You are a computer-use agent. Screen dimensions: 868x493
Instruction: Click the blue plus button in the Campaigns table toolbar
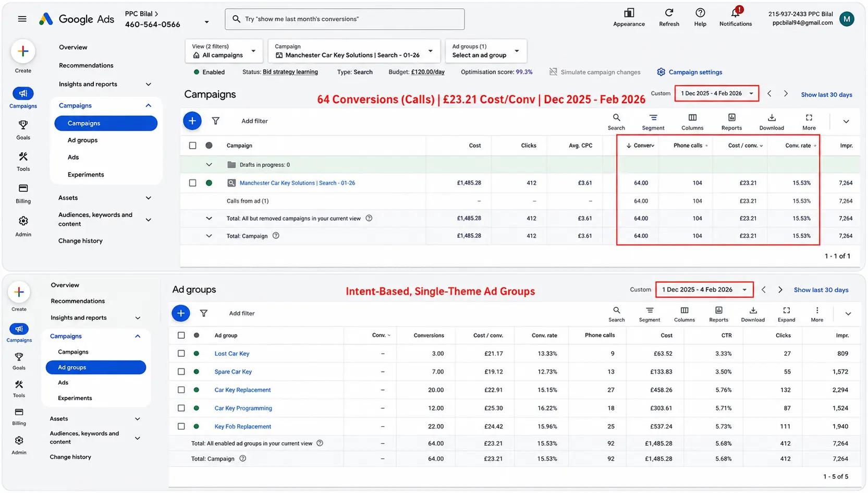[192, 121]
